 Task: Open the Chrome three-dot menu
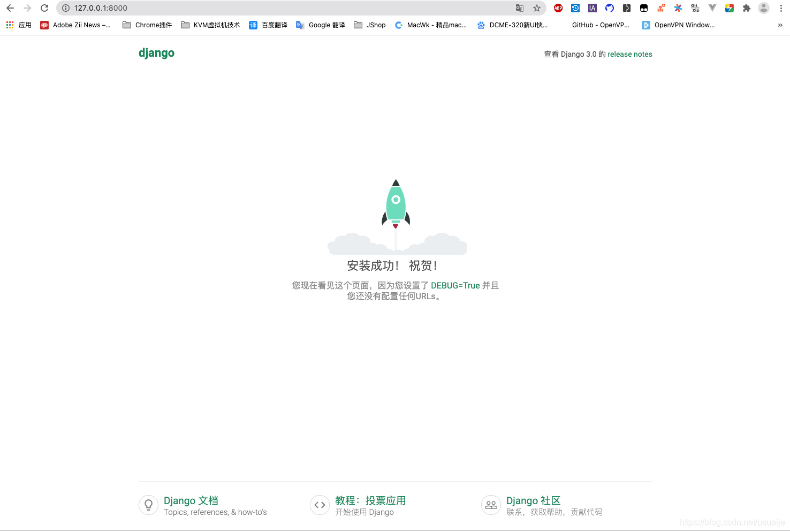781,8
